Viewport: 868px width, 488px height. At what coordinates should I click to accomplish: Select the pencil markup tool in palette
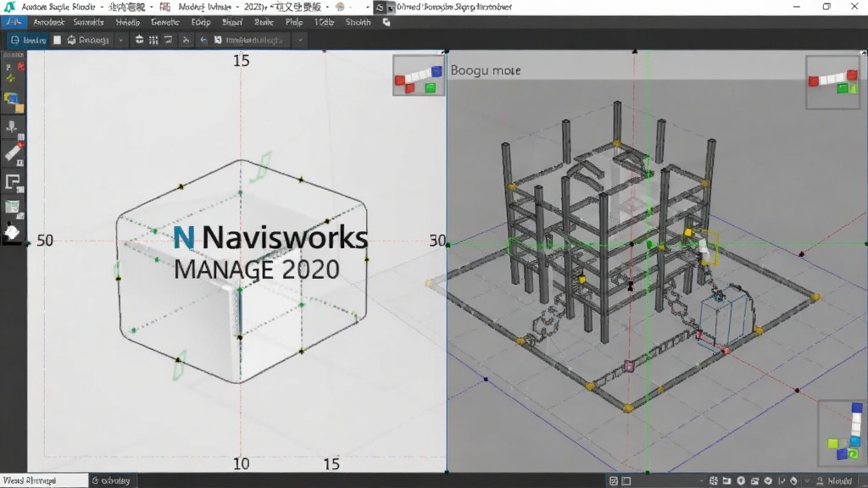coord(14,153)
